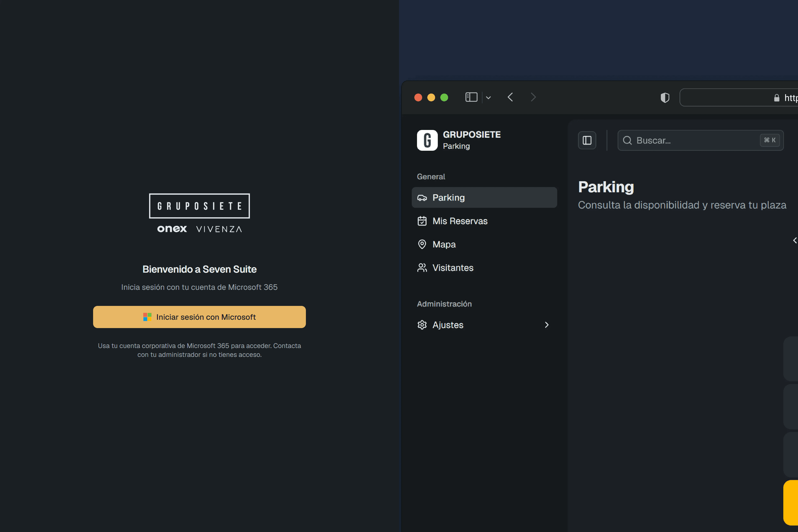This screenshot has height=532, width=798.
Task: Click the lock icon in address bar
Action: (777, 98)
